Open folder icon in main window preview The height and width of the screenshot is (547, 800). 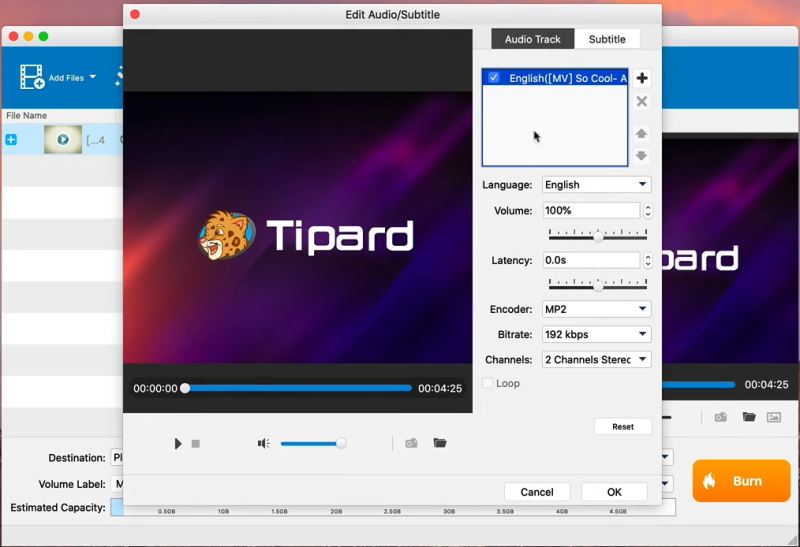(749, 417)
